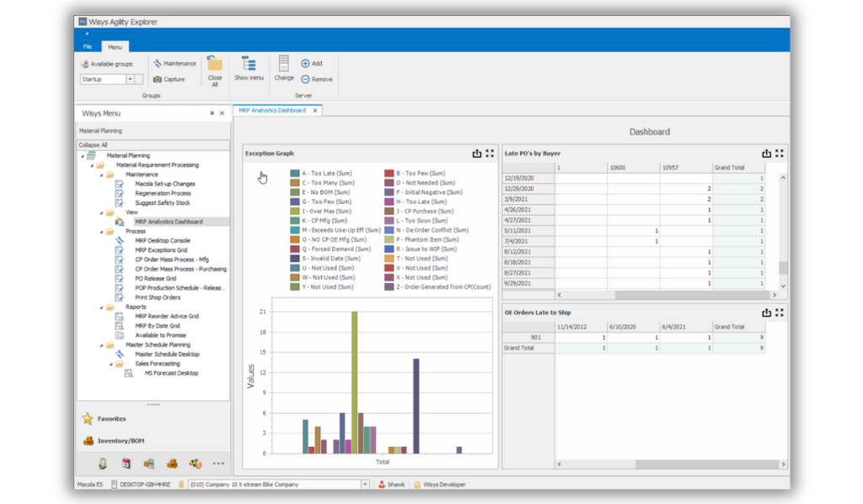Open the File ribbon tab
Screen dimensions: 863x504
[x=88, y=46]
